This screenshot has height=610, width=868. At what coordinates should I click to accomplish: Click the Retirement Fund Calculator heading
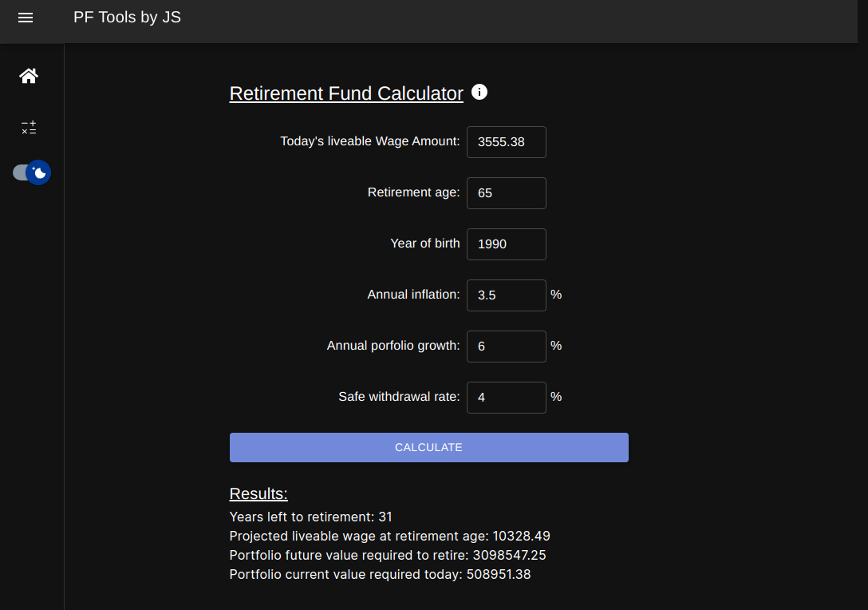[346, 93]
